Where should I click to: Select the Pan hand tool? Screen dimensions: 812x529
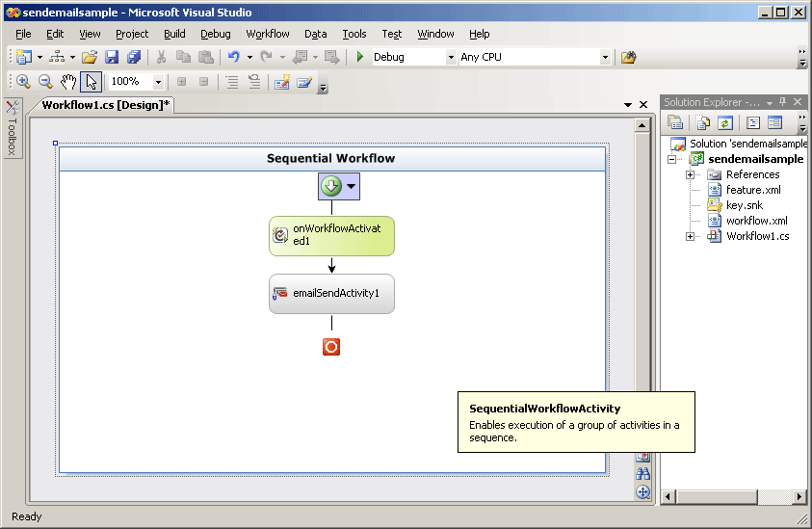coord(68,81)
